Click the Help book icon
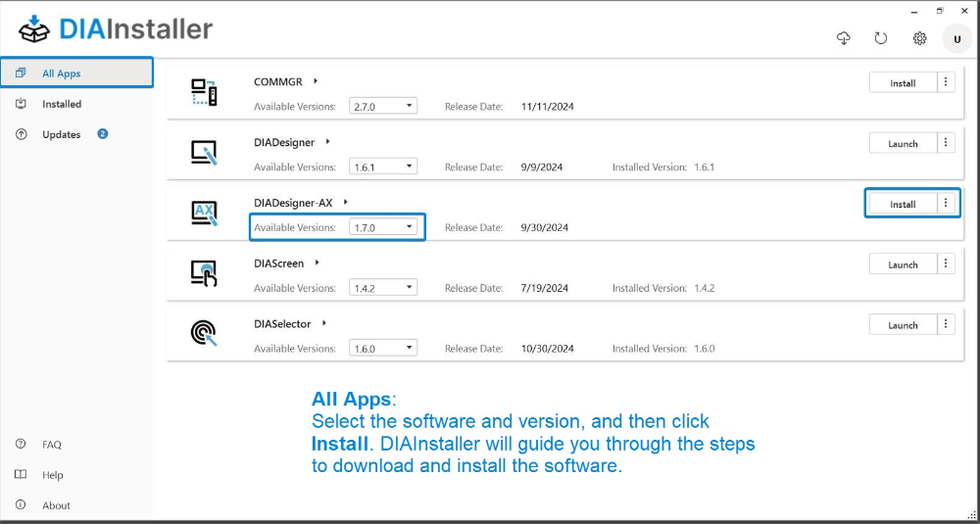This screenshot has width=980, height=524. (x=21, y=475)
